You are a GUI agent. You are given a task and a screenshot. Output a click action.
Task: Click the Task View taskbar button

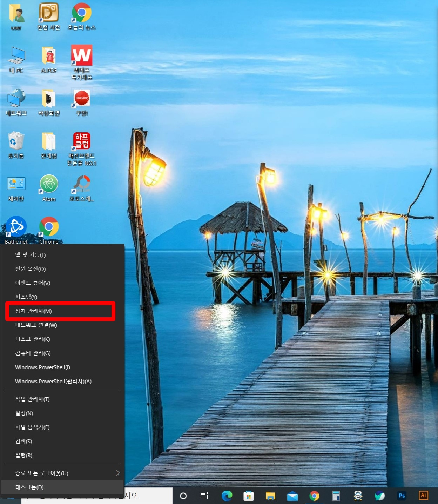click(204, 496)
